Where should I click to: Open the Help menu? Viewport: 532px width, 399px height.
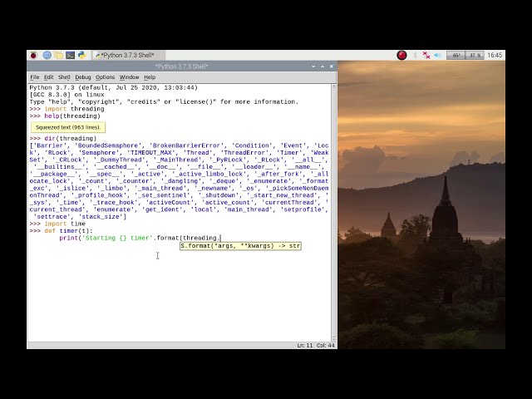150,77
